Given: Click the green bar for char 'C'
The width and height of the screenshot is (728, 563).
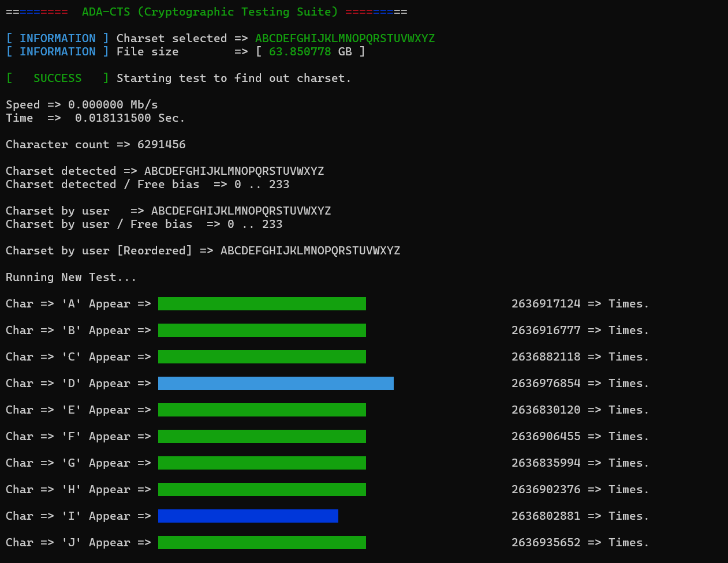Looking at the screenshot, I should [x=262, y=357].
